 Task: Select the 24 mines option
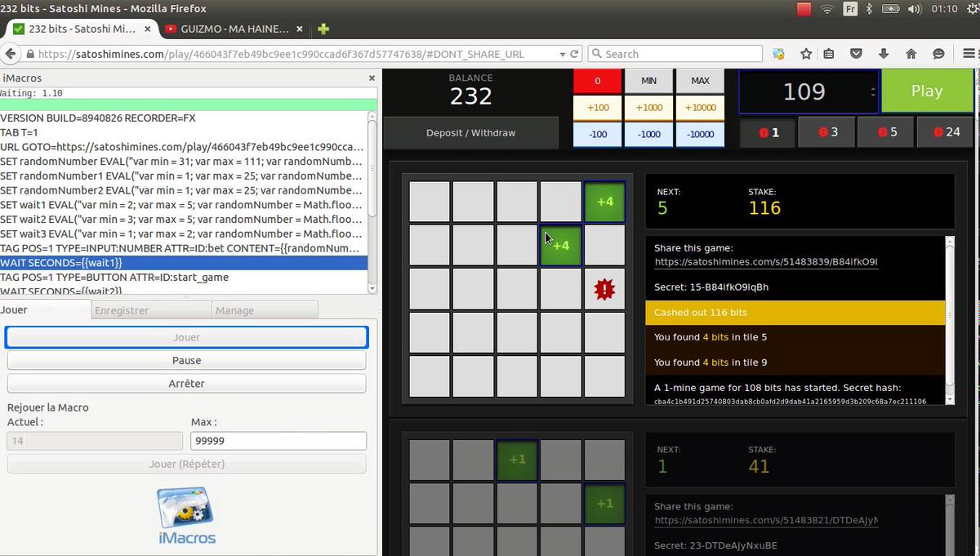tap(945, 131)
